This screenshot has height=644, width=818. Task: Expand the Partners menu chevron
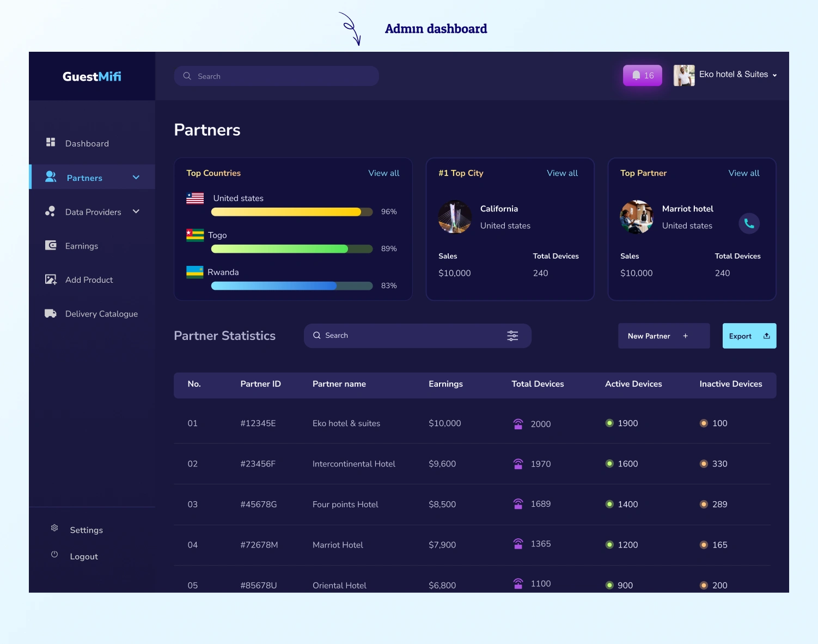point(136,177)
